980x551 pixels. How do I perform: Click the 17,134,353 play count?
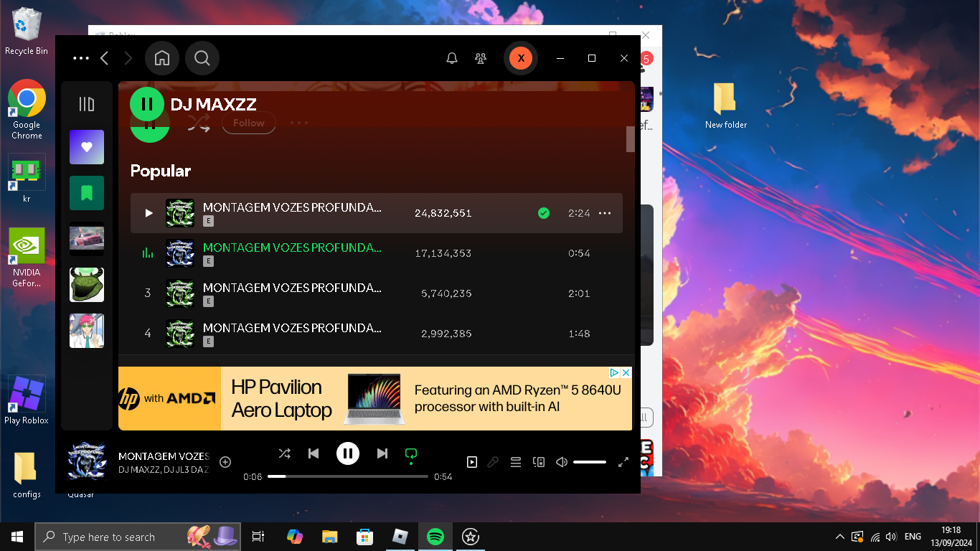pyautogui.click(x=443, y=253)
